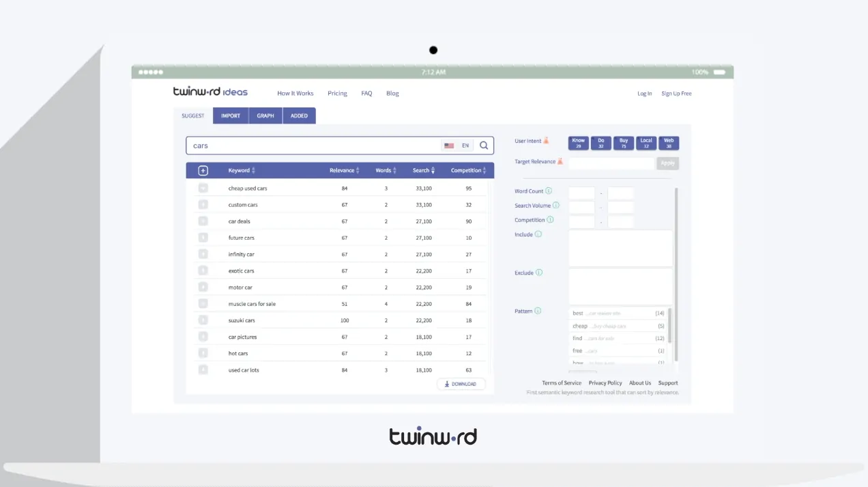Click the Exclude info icon
Viewport: 868px width, 487px height.
click(538, 273)
